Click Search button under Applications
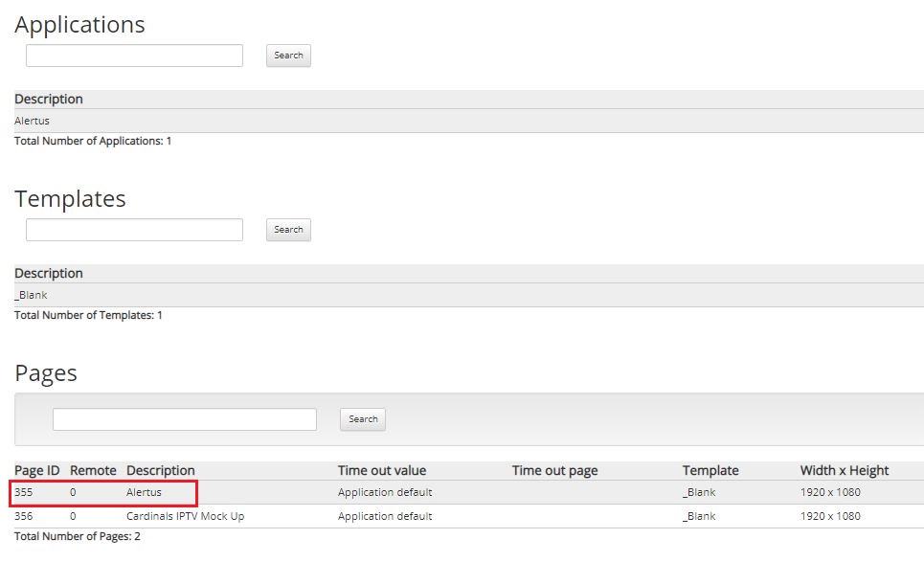 pyautogui.click(x=288, y=56)
